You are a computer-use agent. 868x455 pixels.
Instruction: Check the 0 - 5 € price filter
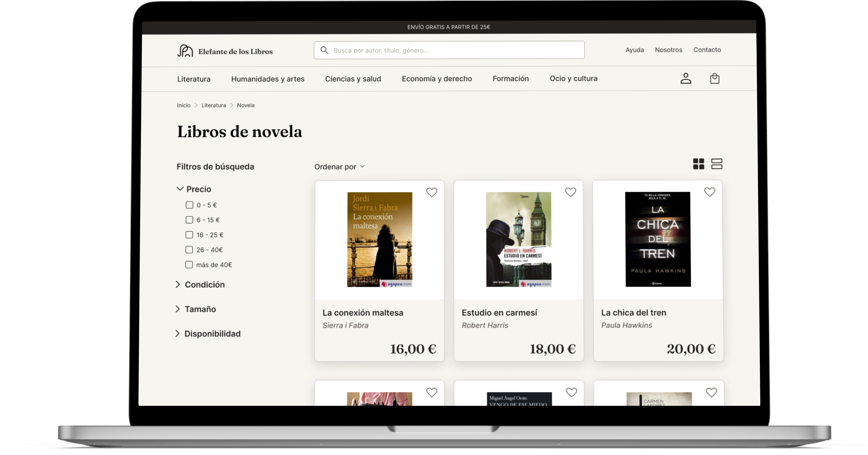[x=189, y=205]
